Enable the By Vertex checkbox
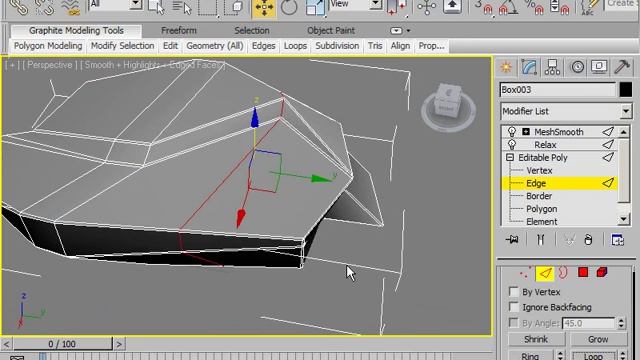640x360 pixels. pos(513,291)
